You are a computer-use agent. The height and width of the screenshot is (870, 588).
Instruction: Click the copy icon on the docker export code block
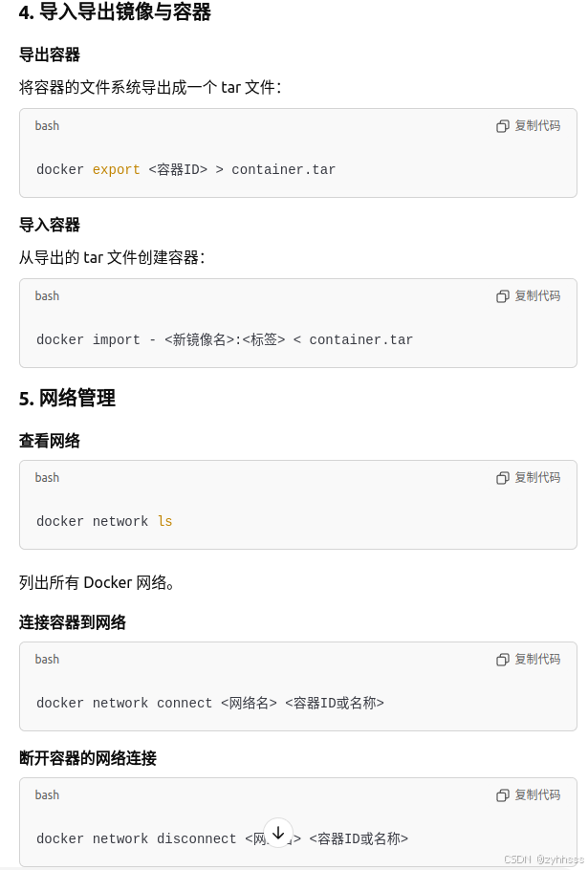[x=502, y=125]
